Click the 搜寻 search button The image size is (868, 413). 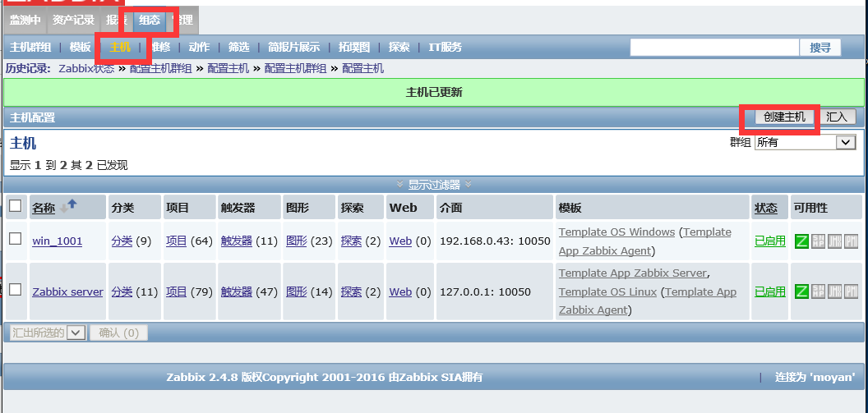[x=820, y=48]
